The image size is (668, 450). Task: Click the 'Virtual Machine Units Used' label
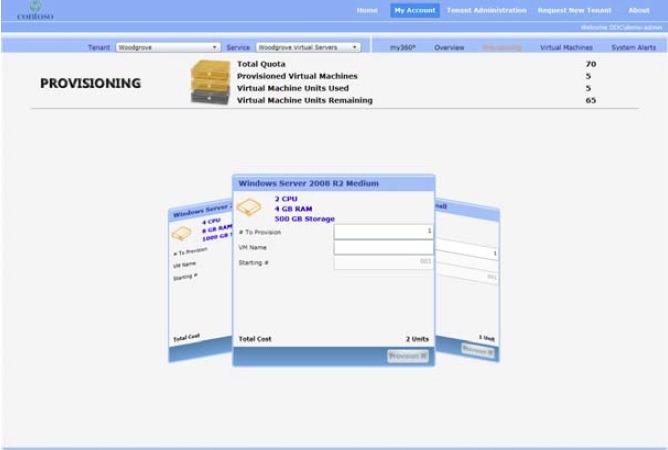293,88
